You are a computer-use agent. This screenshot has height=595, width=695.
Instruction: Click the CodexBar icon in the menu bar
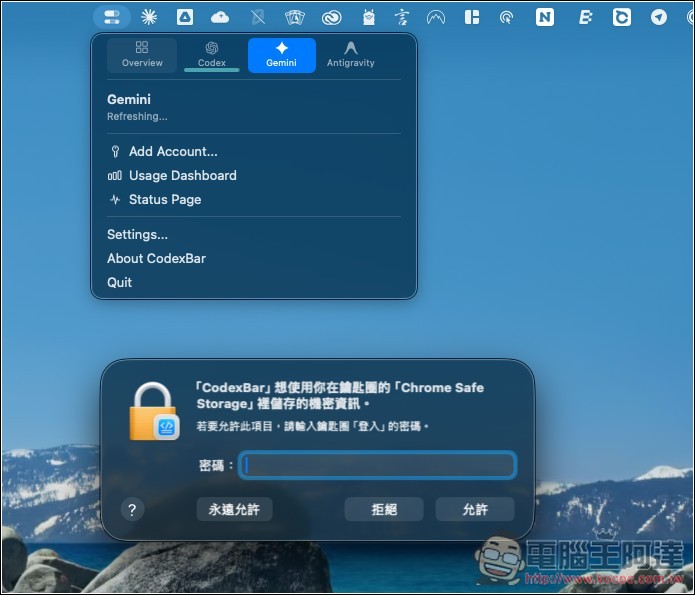coord(111,17)
